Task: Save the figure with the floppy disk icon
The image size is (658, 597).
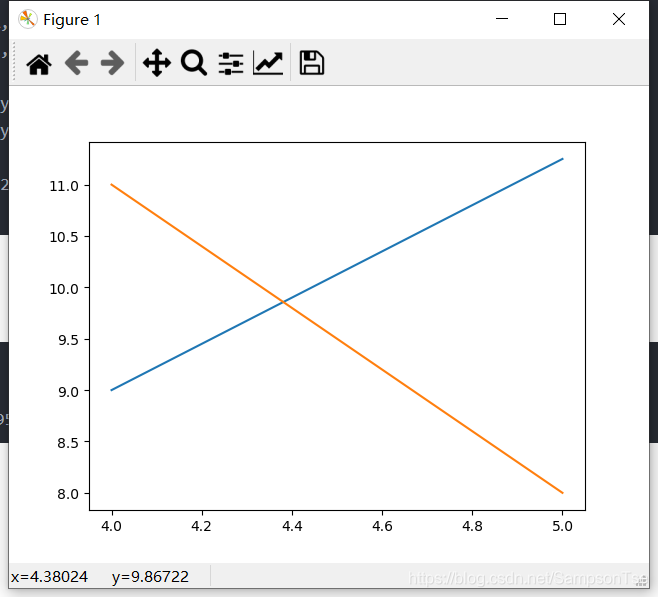Action: click(x=311, y=63)
